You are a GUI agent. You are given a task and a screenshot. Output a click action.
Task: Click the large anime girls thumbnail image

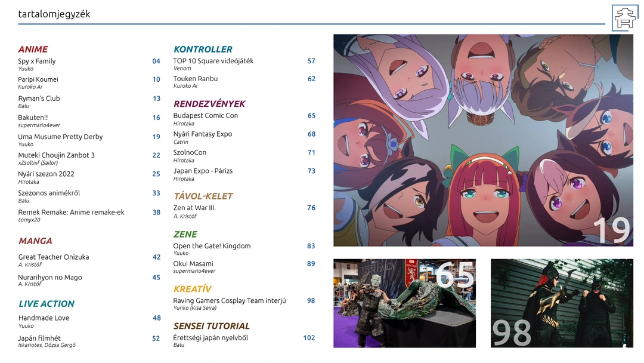(483, 140)
